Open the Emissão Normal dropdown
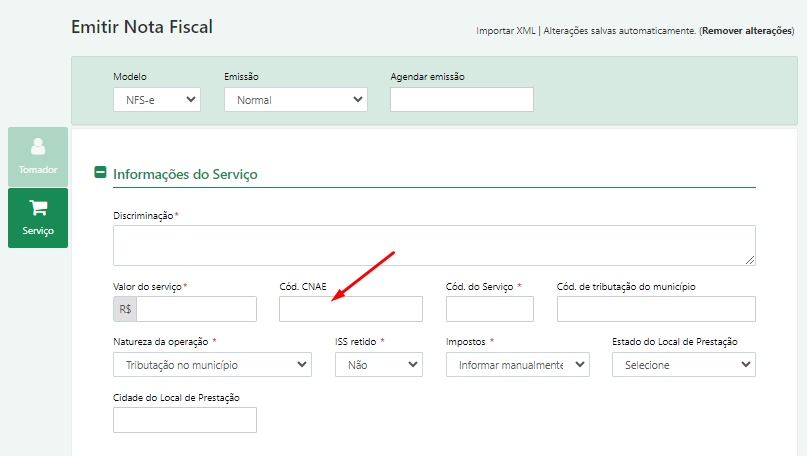 click(x=296, y=100)
